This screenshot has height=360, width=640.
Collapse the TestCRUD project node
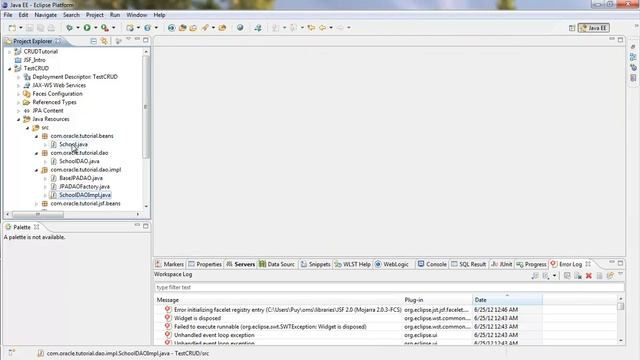[9, 69]
